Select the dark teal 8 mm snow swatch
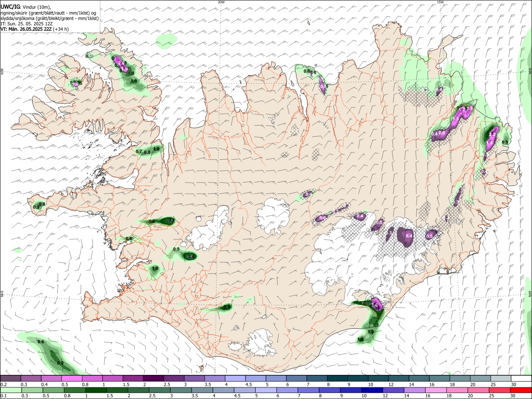The image size is (532, 399). (x=337, y=379)
